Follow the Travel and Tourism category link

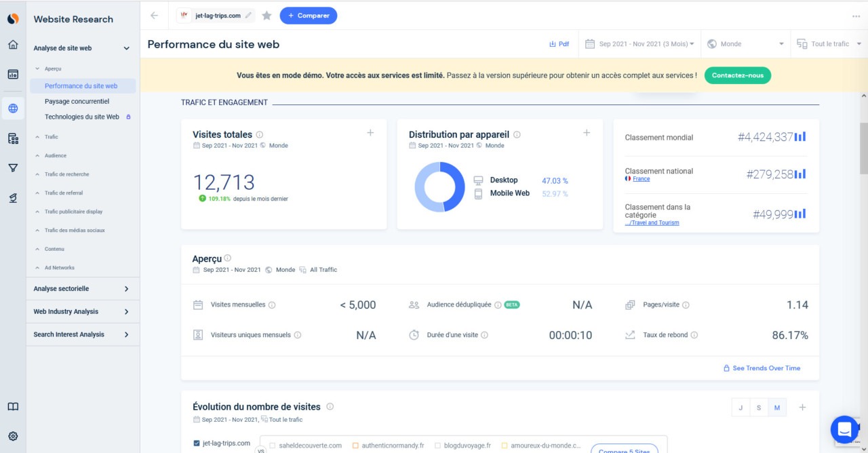[652, 222]
